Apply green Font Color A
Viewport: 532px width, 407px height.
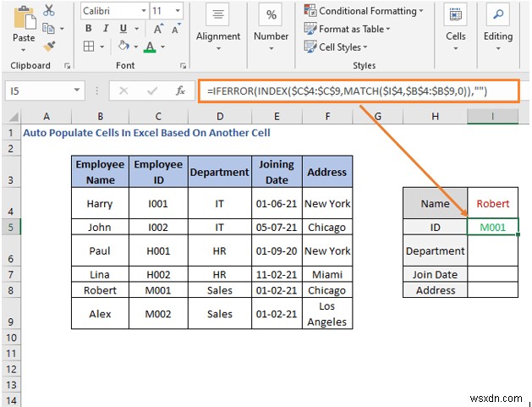(x=150, y=47)
